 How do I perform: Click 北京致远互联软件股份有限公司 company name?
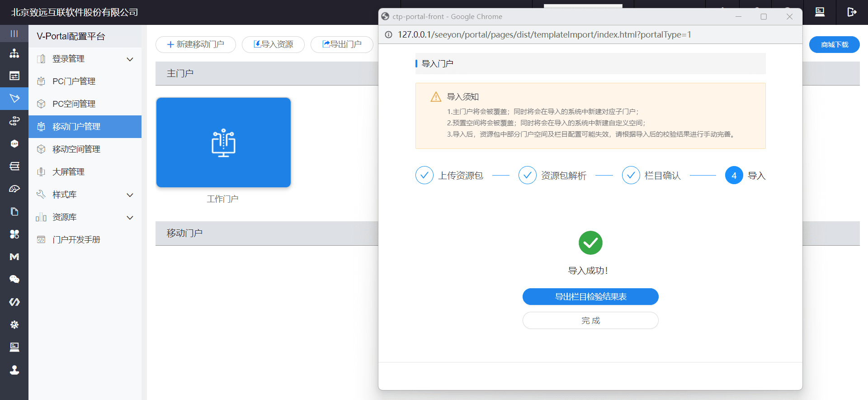pyautogui.click(x=75, y=12)
